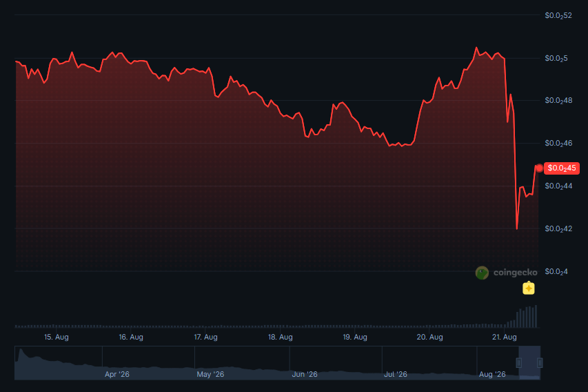Screen dimensions: 588x392
Task: Click the red $0.0₂45 price tag
Action: point(561,168)
